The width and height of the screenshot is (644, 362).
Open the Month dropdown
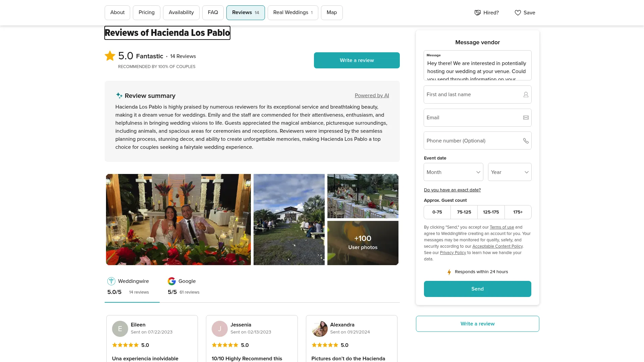click(x=453, y=172)
